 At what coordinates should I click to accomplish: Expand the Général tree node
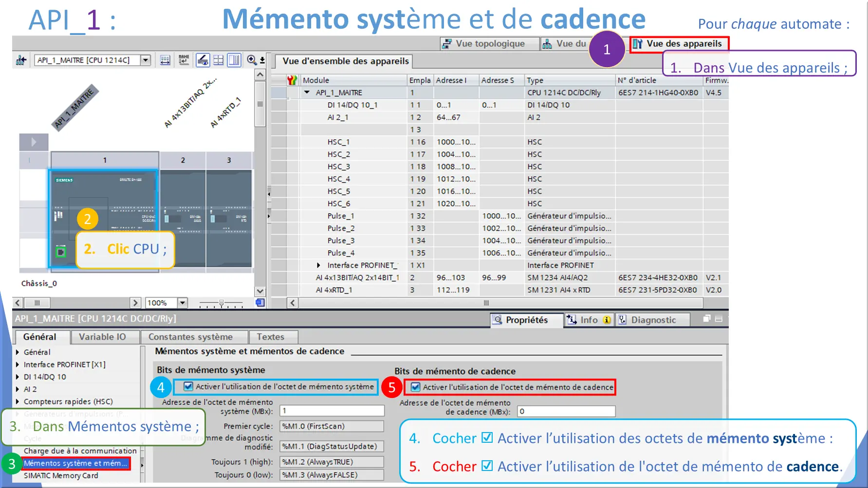[18, 352]
